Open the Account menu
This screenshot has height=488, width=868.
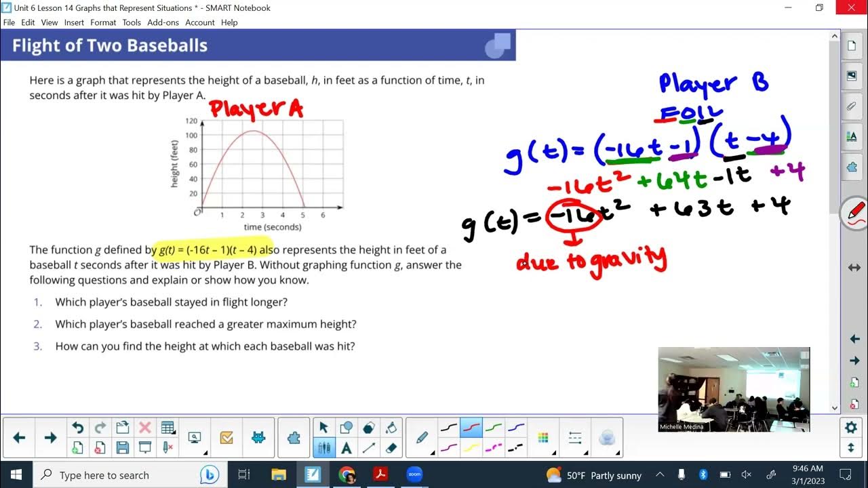click(x=200, y=22)
